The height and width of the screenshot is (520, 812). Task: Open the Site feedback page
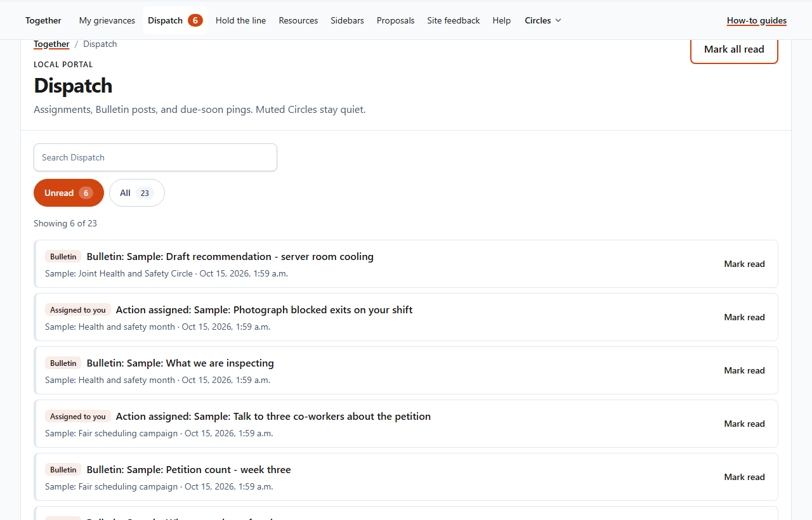click(x=454, y=20)
